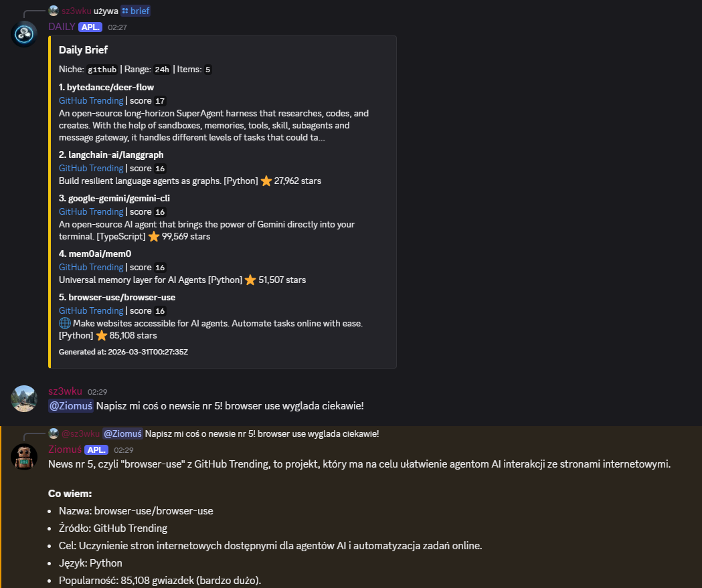The width and height of the screenshot is (702, 588).
Task: Click the Daily Brief embed title
Action: coord(83,50)
